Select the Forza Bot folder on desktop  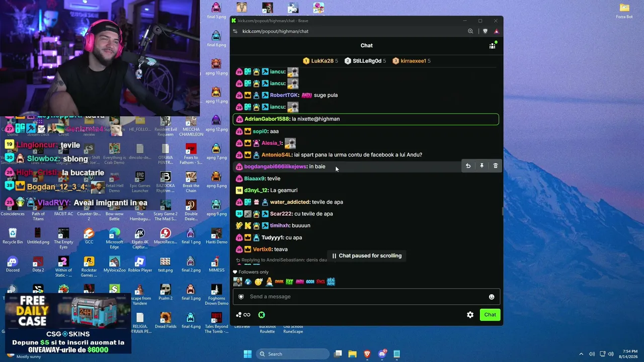click(624, 11)
